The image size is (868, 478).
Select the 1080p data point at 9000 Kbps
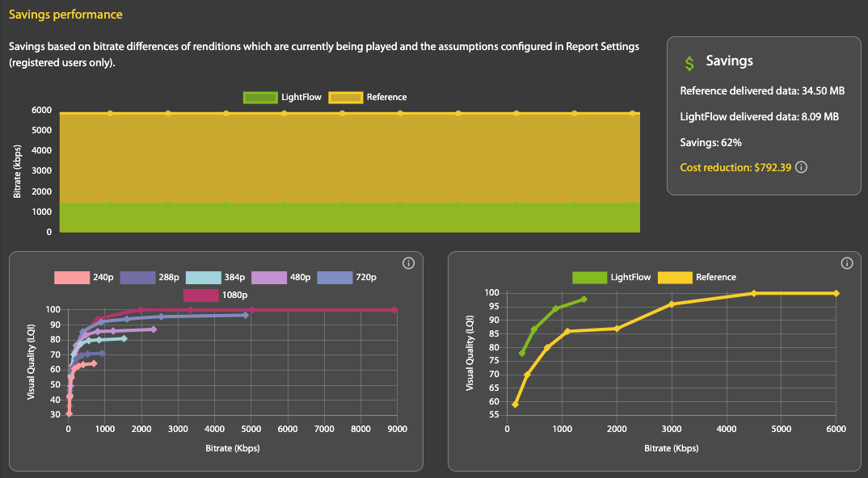click(394, 310)
